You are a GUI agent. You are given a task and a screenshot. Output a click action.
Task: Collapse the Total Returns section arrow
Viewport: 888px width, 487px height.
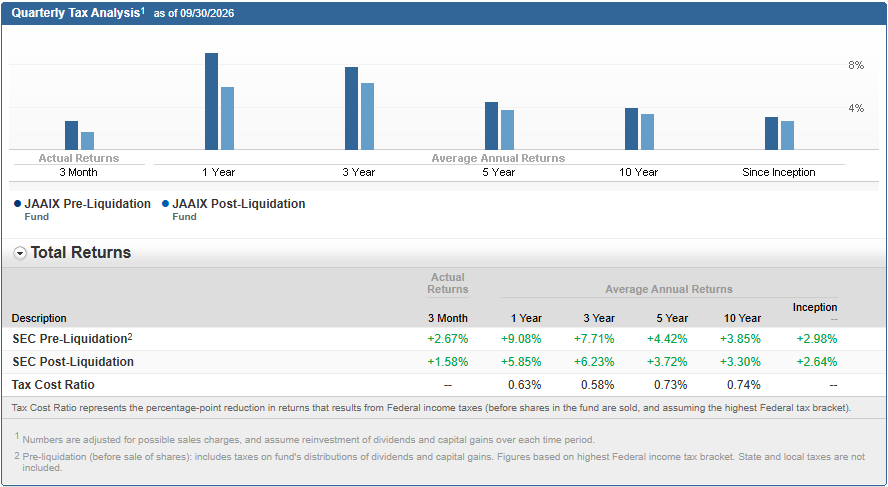20,254
